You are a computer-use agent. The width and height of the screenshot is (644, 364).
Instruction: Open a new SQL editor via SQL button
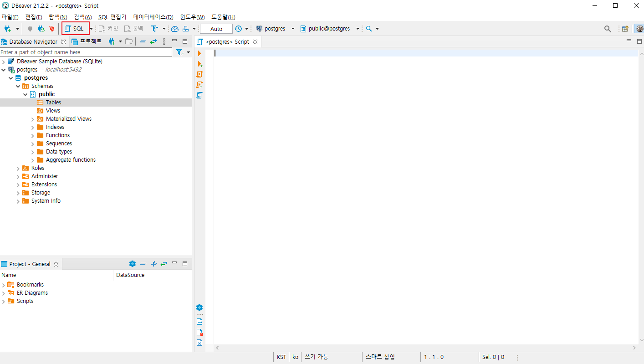click(75, 29)
